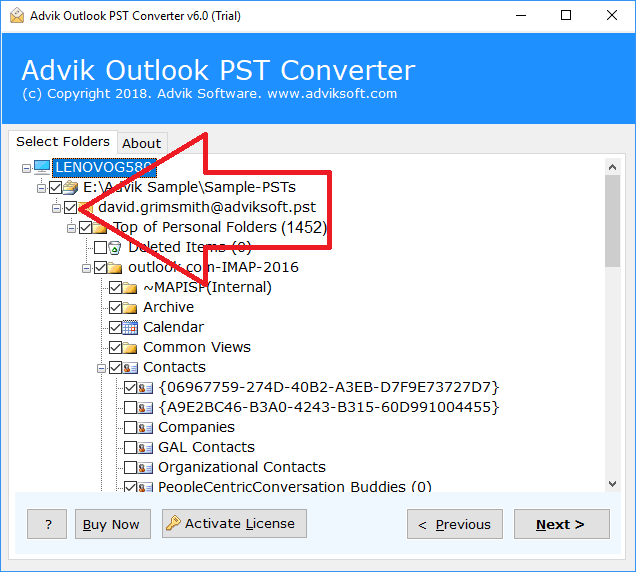The width and height of the screenshot is (636, 572).
Task: Uncheck the {06967759-274D-40B2 checkbox
Action: [x=130, y=388]
